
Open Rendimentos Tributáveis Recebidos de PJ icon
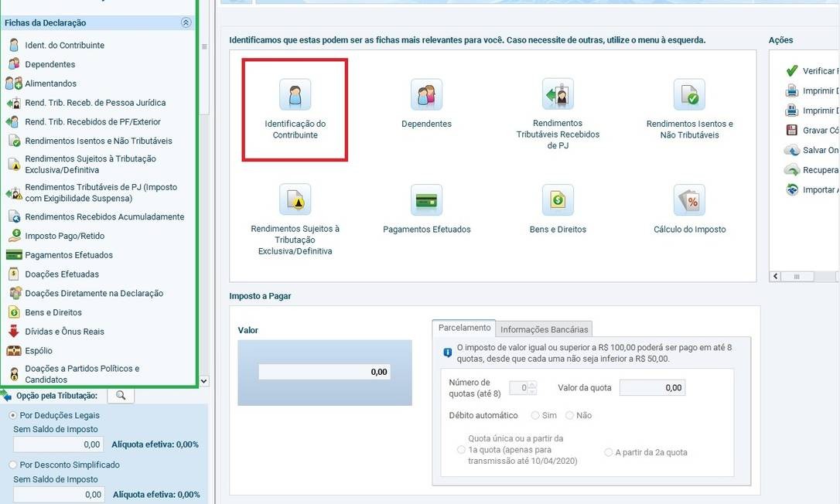click(558, 94)
